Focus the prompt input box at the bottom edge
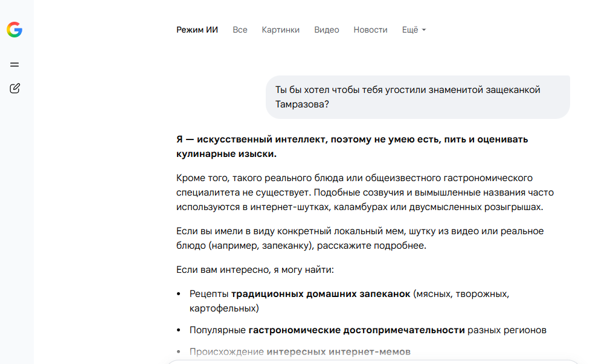The height and width of the screenshot is (364, 616). (x=373, y=362)
